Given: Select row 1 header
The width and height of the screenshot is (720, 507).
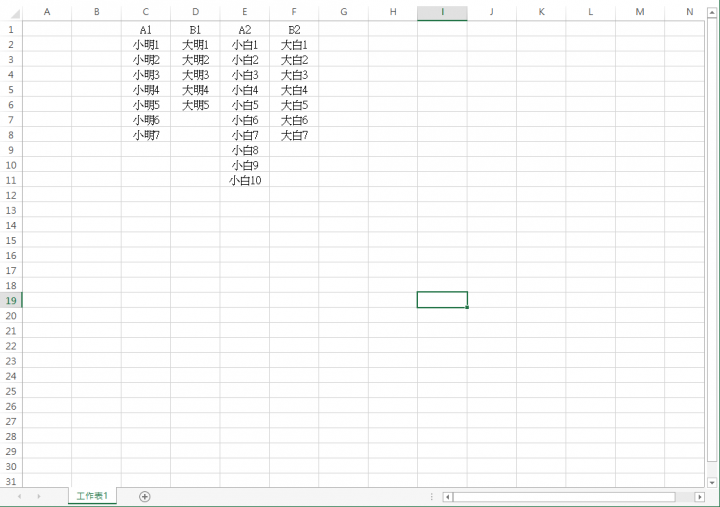Looking at the screenshot, I should [11, 30].
